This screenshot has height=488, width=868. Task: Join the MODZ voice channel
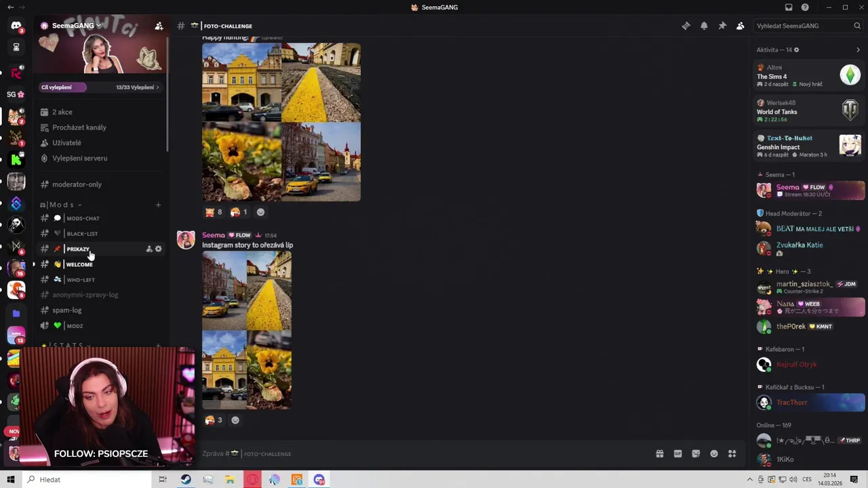coord(100,326)
